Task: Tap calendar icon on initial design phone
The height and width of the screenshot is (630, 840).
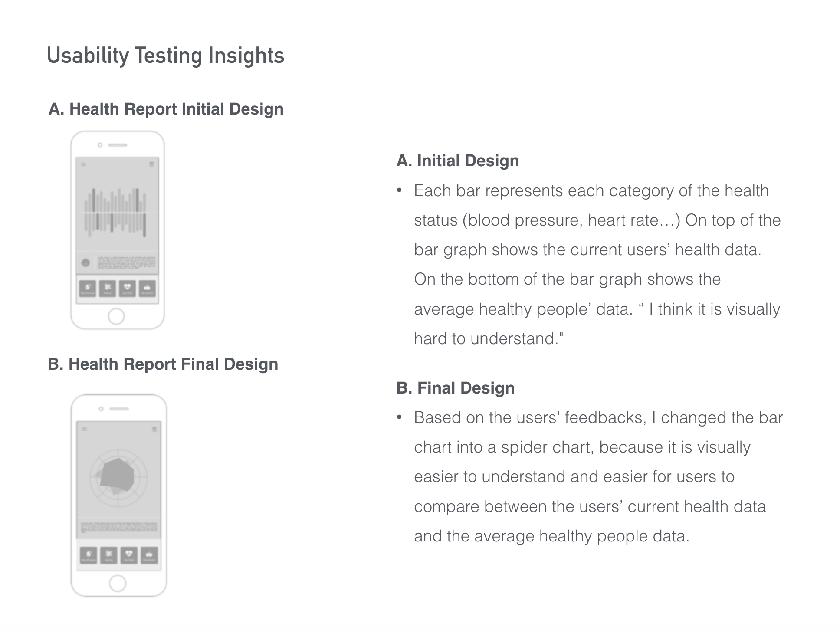Action: 151,164
